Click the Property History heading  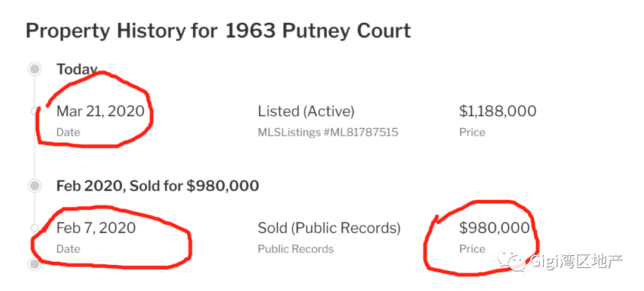(x=218, y=30)
